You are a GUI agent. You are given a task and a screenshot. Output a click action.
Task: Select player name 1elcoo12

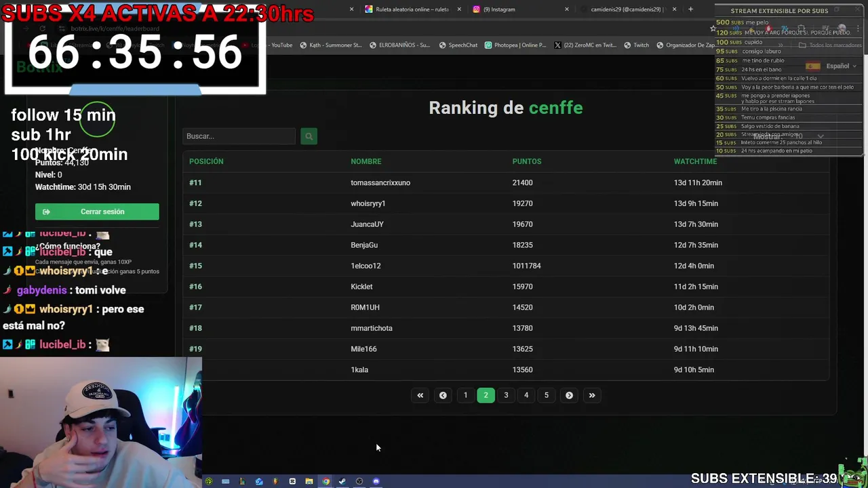point(366,266)
